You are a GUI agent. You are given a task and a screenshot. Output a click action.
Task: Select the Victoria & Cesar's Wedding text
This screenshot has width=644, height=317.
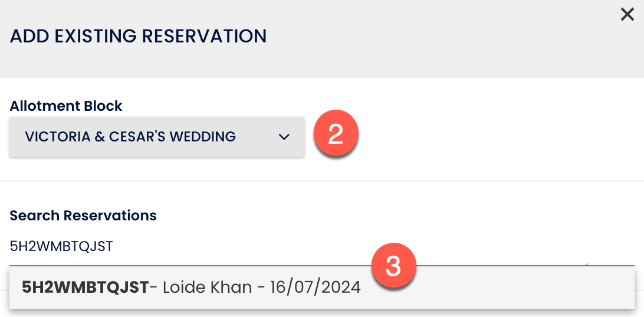coord(130,137)
